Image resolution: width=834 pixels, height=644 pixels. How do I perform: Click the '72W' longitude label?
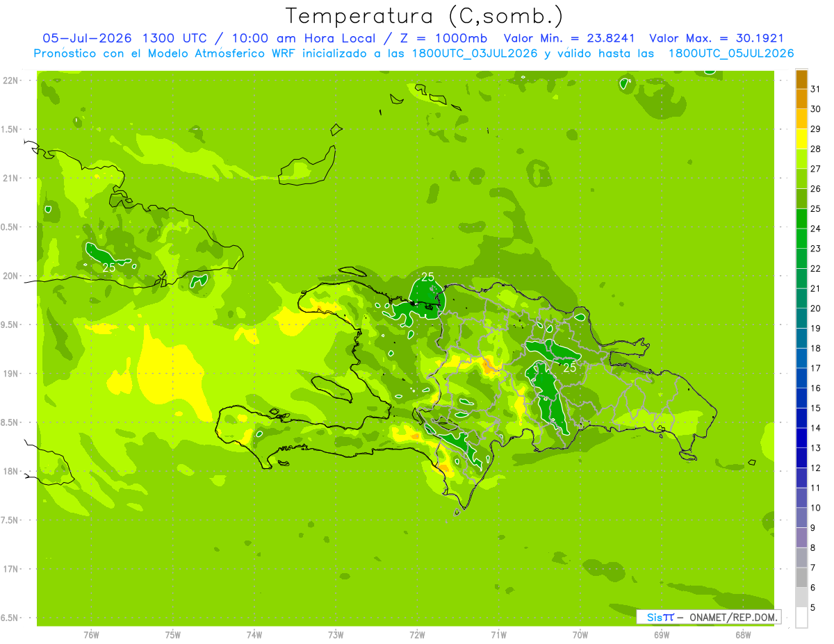[417, 635]
